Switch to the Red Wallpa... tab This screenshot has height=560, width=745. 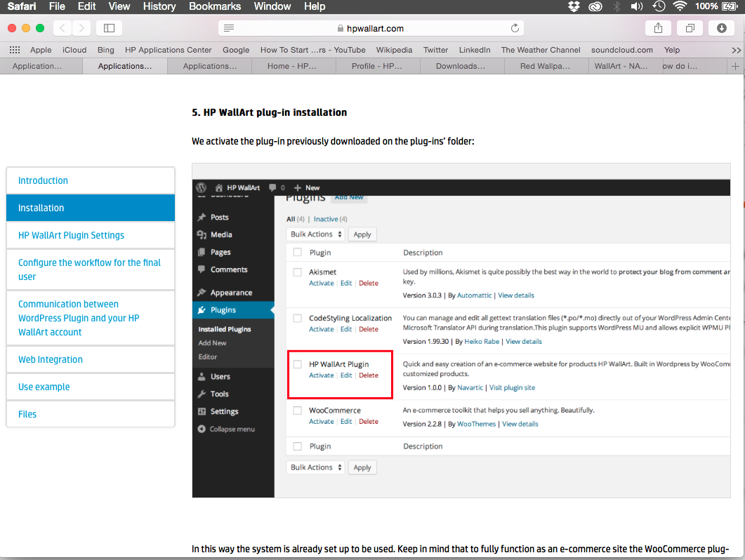546,66
